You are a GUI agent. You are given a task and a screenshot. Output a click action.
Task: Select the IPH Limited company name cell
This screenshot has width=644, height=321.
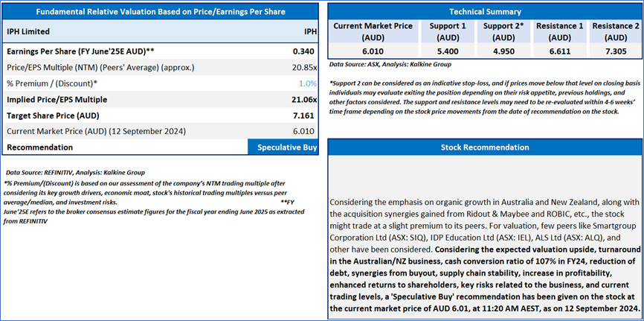(x=30, y=33)
